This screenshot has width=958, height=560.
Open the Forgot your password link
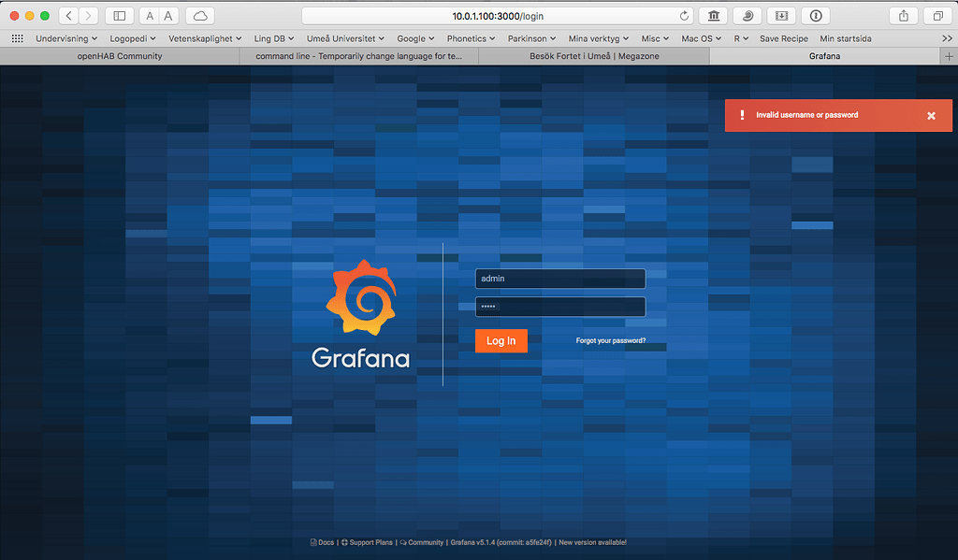point(610,340)
